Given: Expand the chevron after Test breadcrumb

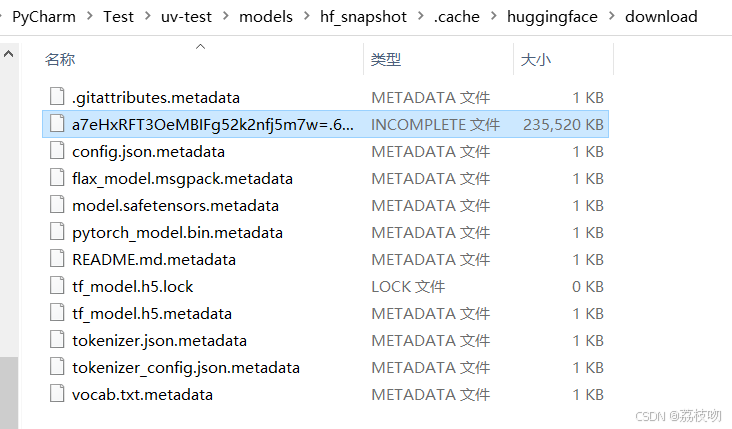Looking at the screenshot, I should 148,16.
